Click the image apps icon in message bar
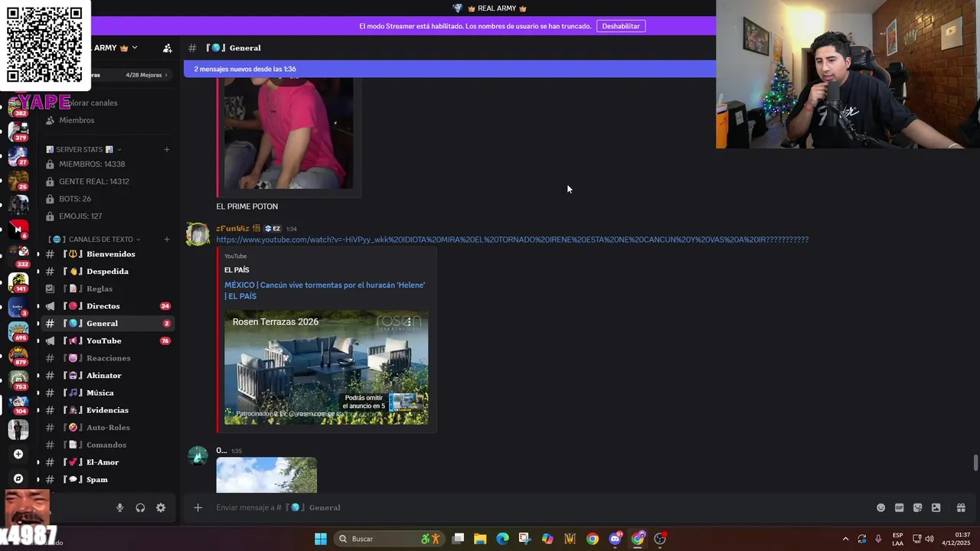The width and height of the screenshot is (980, 551). 936,507
